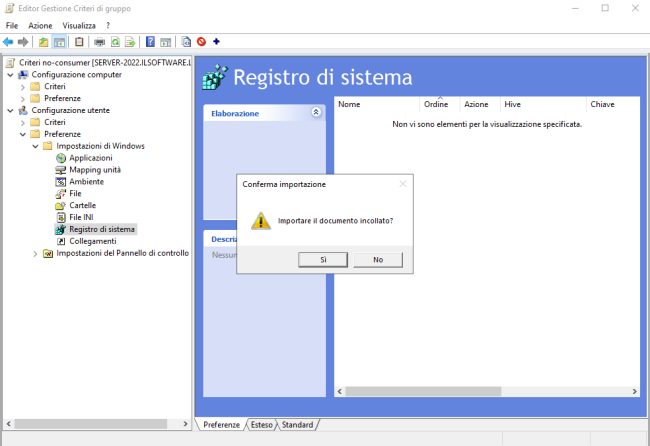Image resolution: width=650 pixels, height=446 pixels.
Task: Close the Conferma importazione dialog
Action: [403, 184]
